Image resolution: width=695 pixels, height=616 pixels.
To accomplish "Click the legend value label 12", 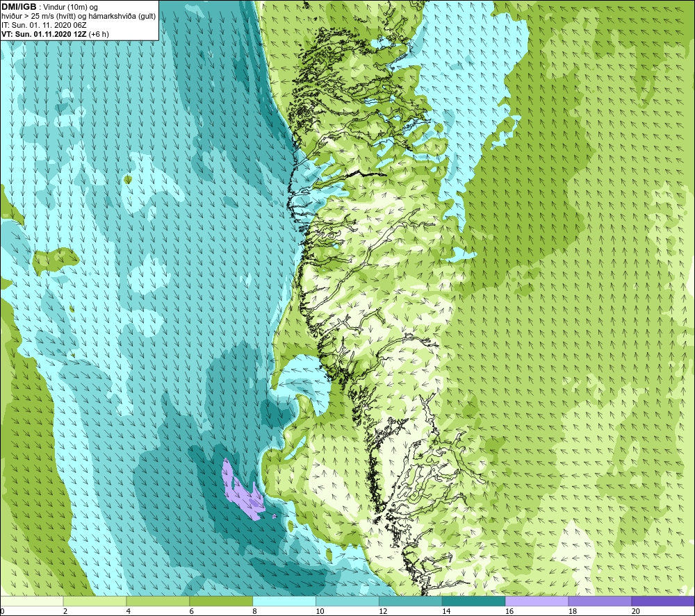I will coord(383,612).
